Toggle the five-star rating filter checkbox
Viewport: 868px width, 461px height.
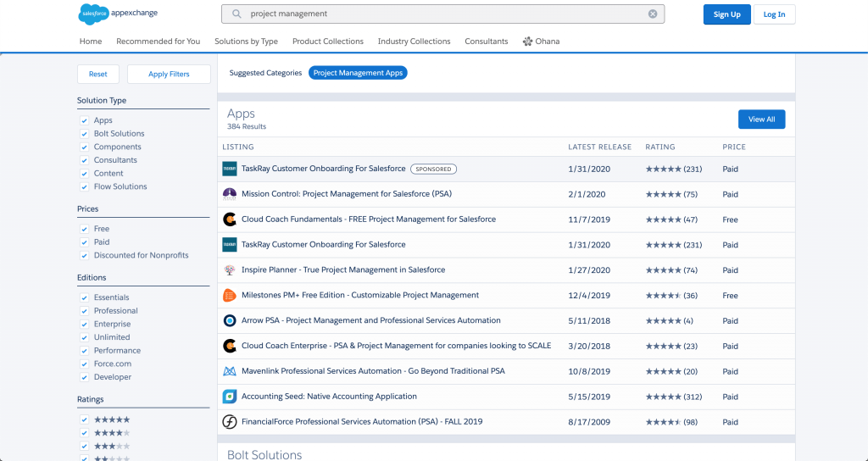pyautogui.click(x=84, y=419)
